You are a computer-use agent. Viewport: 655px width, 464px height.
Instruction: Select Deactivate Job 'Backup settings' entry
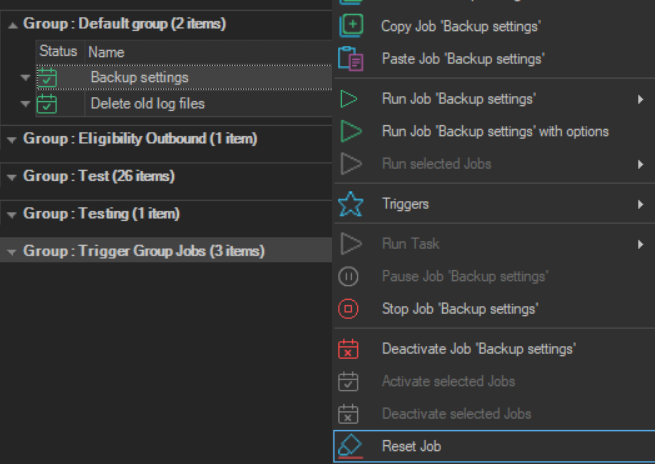(x=478, y=349)
